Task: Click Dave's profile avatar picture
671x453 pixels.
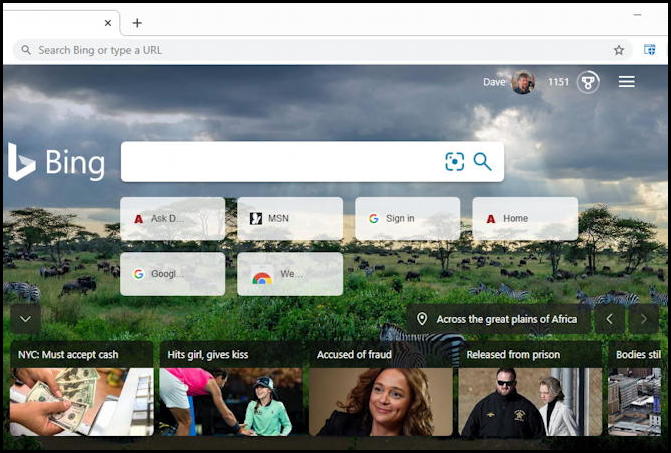Action: [x=523, y=82]
